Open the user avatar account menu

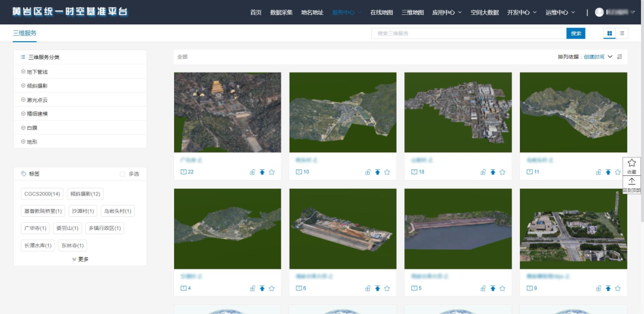[599, 12]
